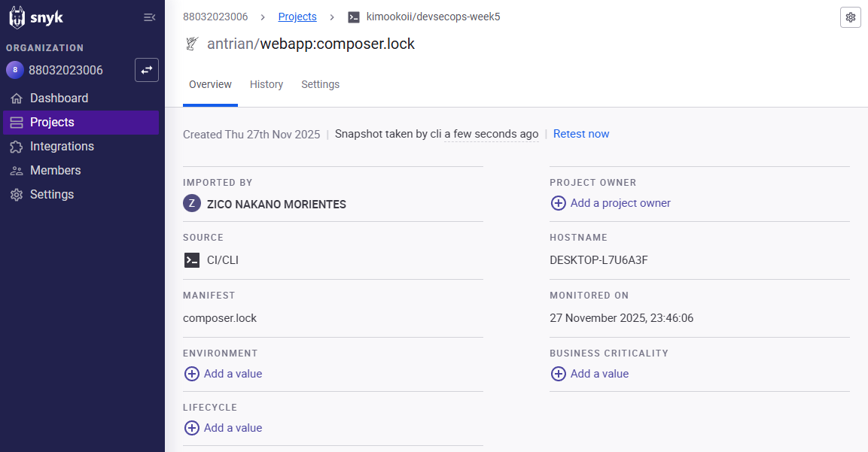Open the Dashboard page
Image resolution: width=868 pixels, height=452 pixels.
click(x=59, y=99)
